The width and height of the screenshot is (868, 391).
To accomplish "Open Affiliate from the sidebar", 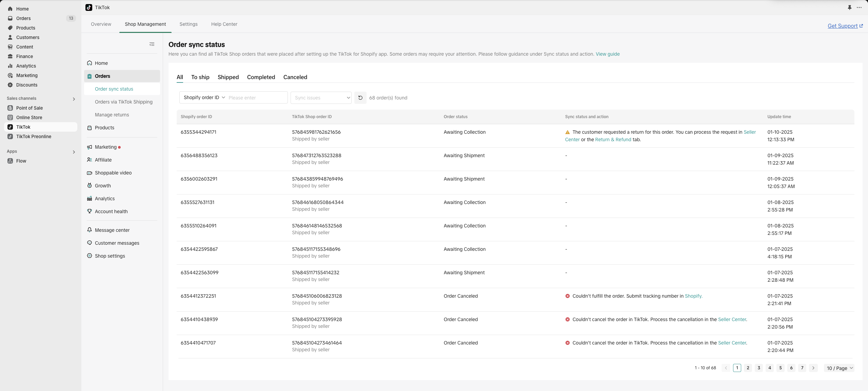I will (x=103, y=160).
